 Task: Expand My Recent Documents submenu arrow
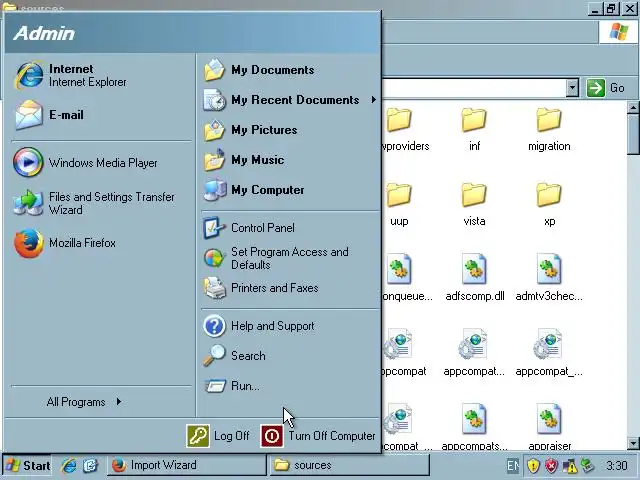373,100
